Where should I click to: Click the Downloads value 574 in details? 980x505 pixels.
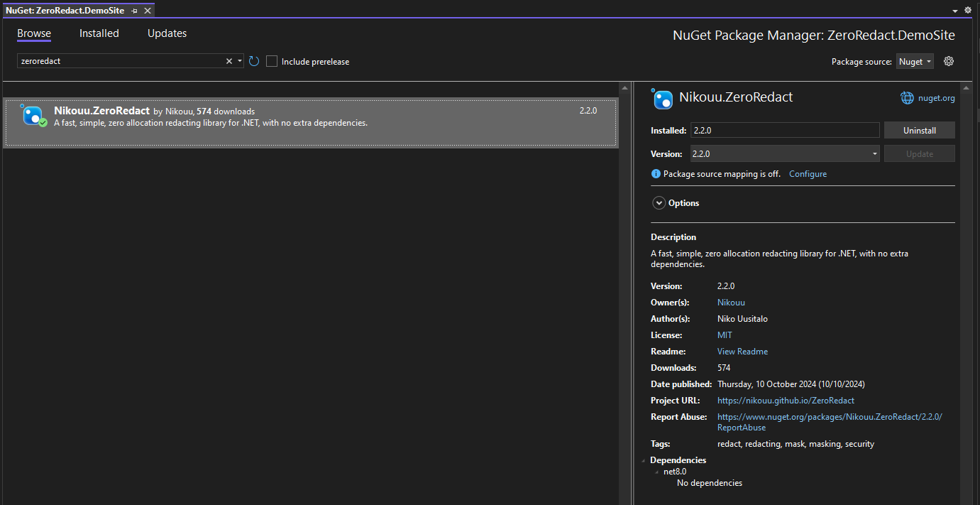pyautogui.click(x=724, y=368)
